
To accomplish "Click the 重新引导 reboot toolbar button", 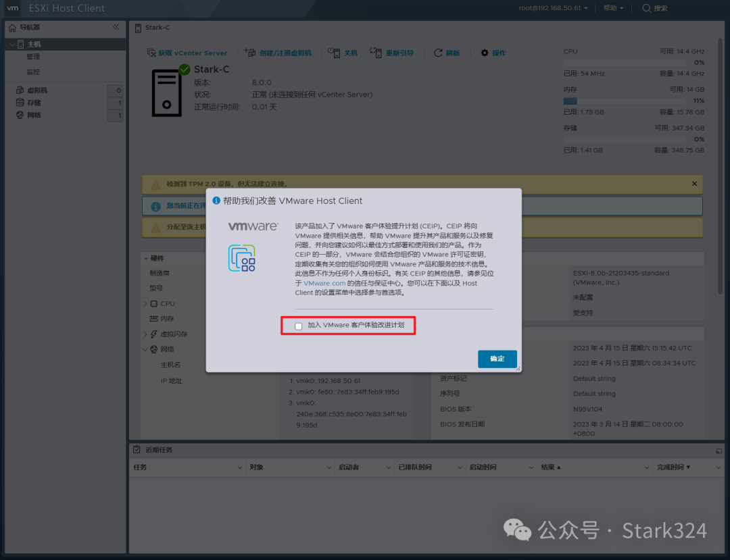I will pyautogui.click(x=391, y=53).
